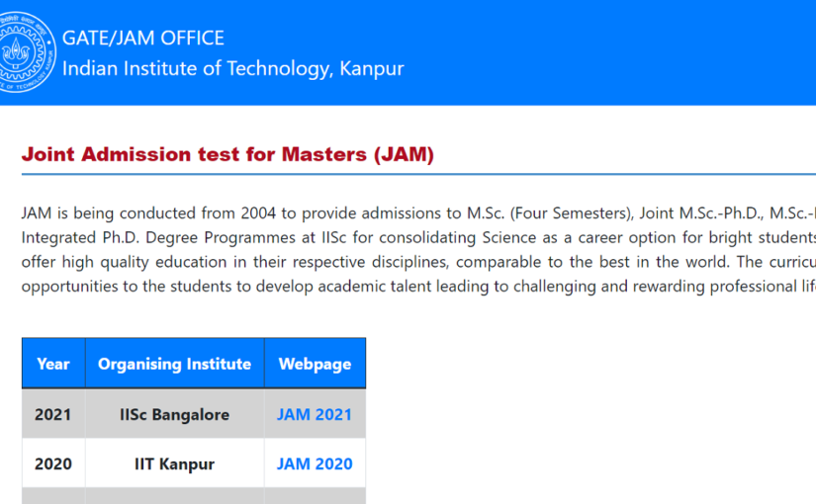Click Indian Institute of Technology, Kanpur text
Image resolution: width=816 pixels, height=504 pixels.
[x=232, y=69]
